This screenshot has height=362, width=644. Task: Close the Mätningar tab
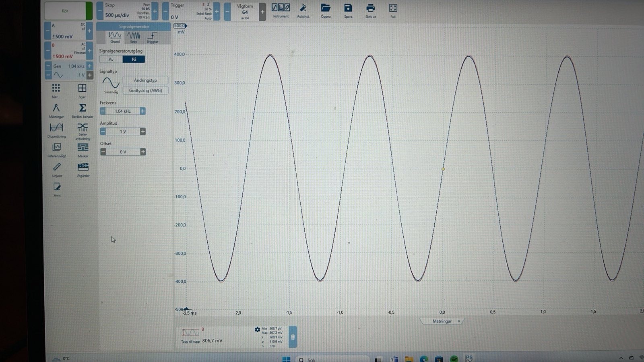click(x=459, y=321)
